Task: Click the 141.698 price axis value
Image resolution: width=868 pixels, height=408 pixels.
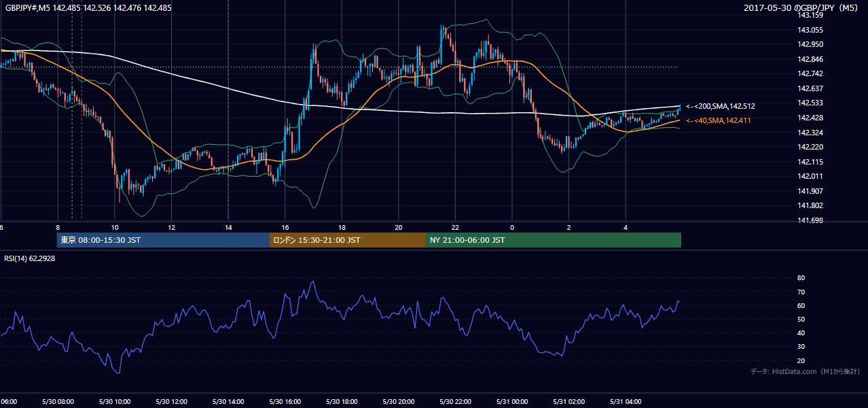Action: pyautogui.click(x=810, y=220)
